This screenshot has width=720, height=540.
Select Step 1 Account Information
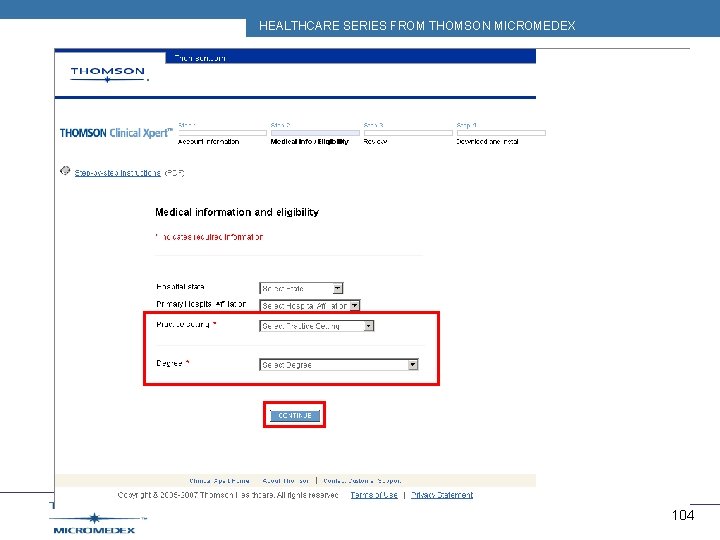coord(222,133)
